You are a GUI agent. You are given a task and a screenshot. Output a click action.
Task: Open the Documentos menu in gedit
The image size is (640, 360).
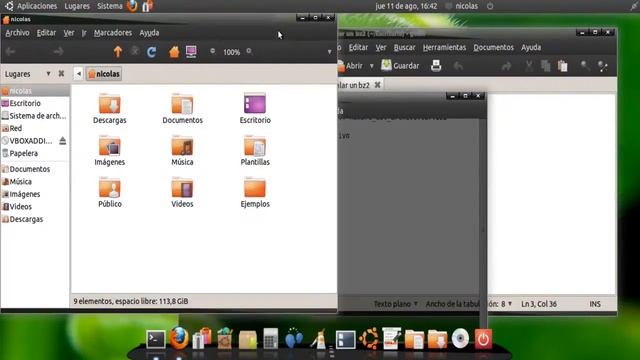[x=493, y=47]
